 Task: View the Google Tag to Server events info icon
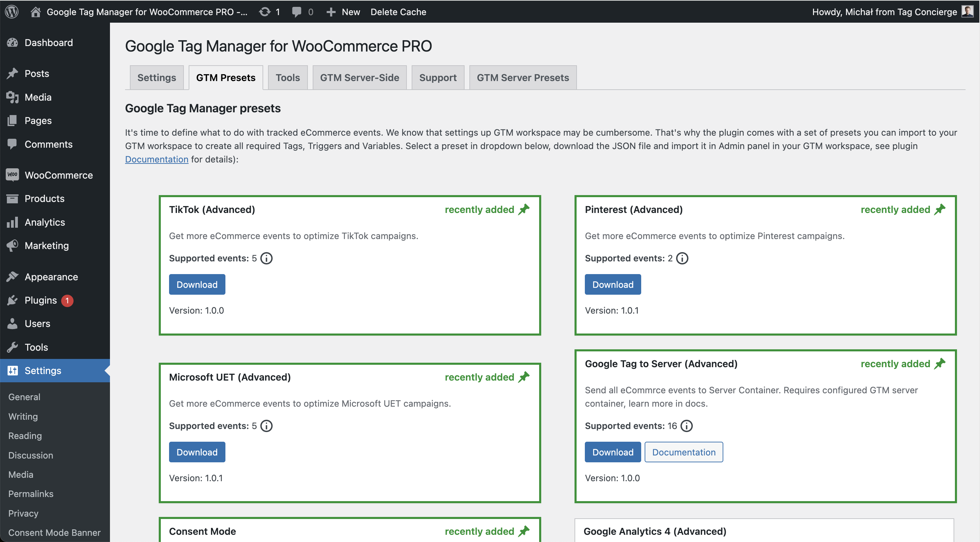coord(687,426)
